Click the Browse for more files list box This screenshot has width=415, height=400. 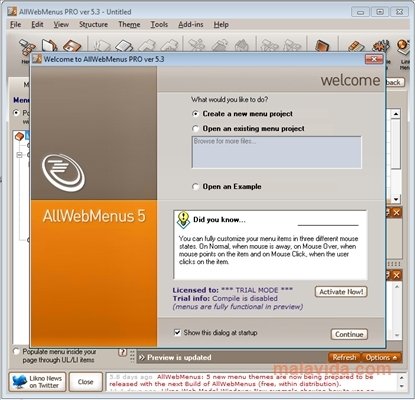coord(277,152)
